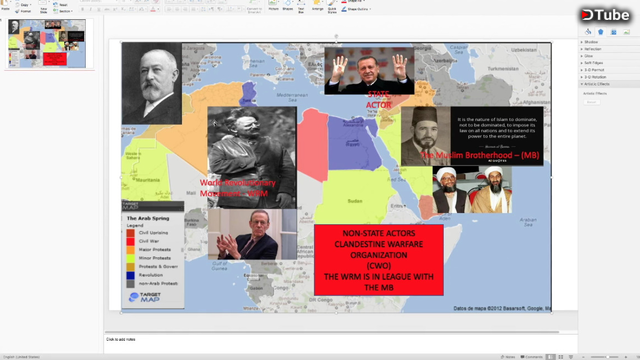Viewport: 640px width, 360px height.
Task: Expand the Reflection section
Action: coord(592,49)
